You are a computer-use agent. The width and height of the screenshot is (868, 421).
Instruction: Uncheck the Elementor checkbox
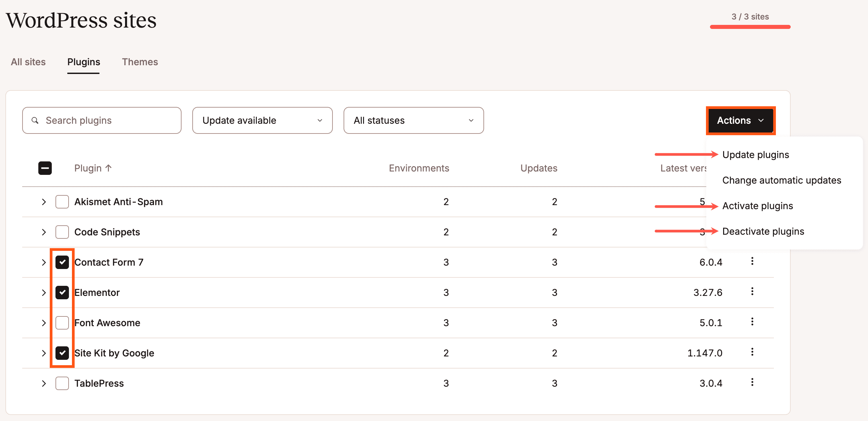(x=62, y=293)
